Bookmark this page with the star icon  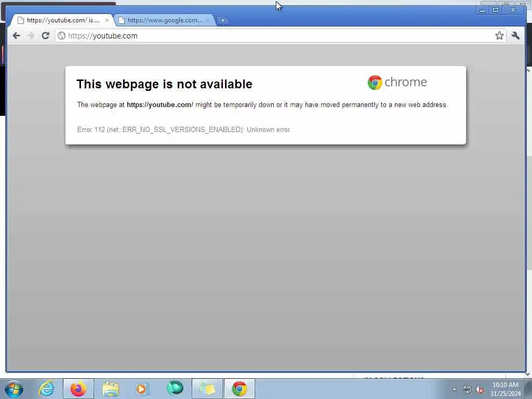(x=499, y=36)
